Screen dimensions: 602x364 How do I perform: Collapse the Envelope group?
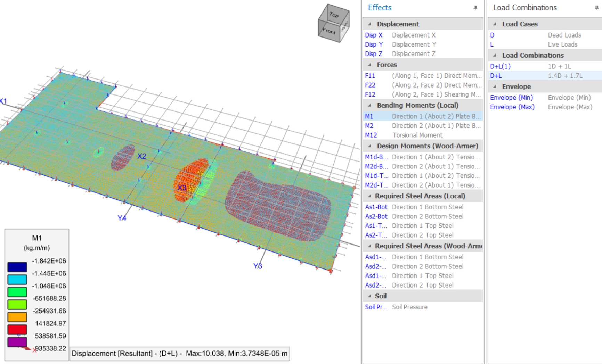pos(495,86)
